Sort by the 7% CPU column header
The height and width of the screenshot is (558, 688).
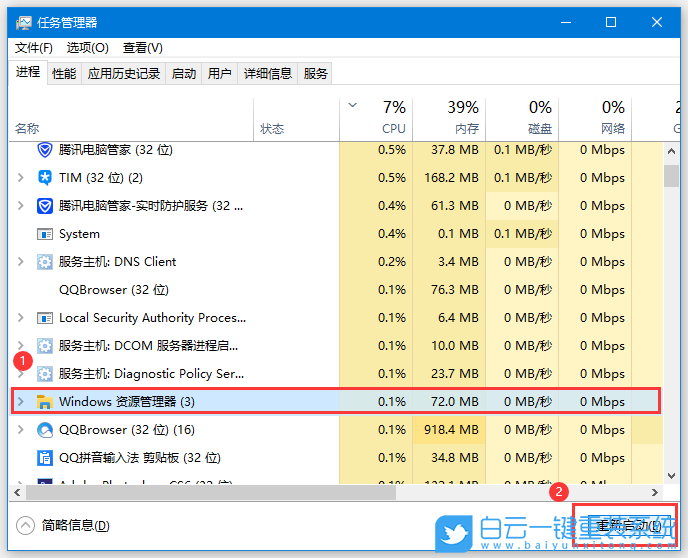click(376, 119)
